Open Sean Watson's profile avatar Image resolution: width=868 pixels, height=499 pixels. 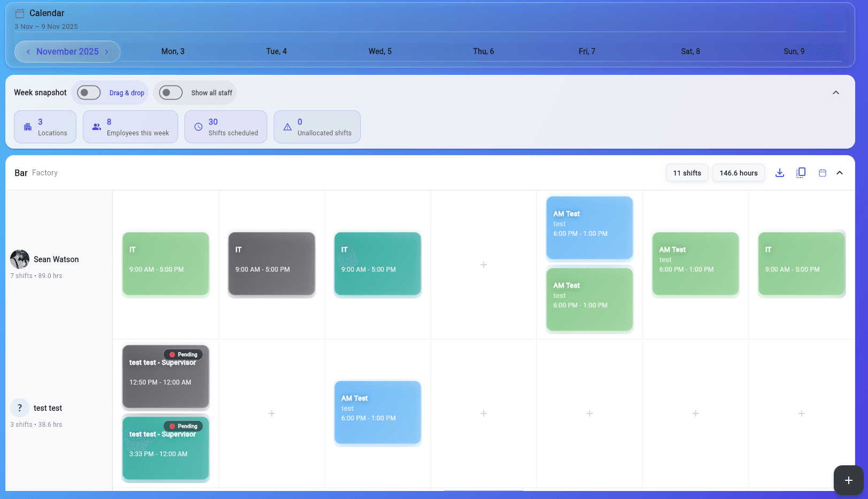coord(20,259)
